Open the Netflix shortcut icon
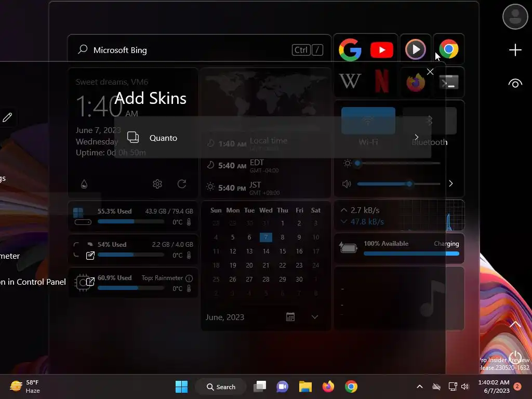The height and width of the screenshot is (399, 532). [382, 81]
